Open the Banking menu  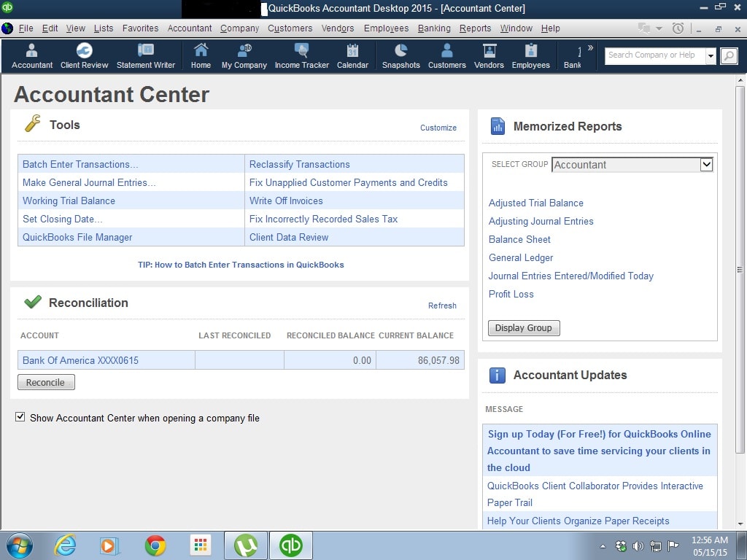(x=434, y=28)
